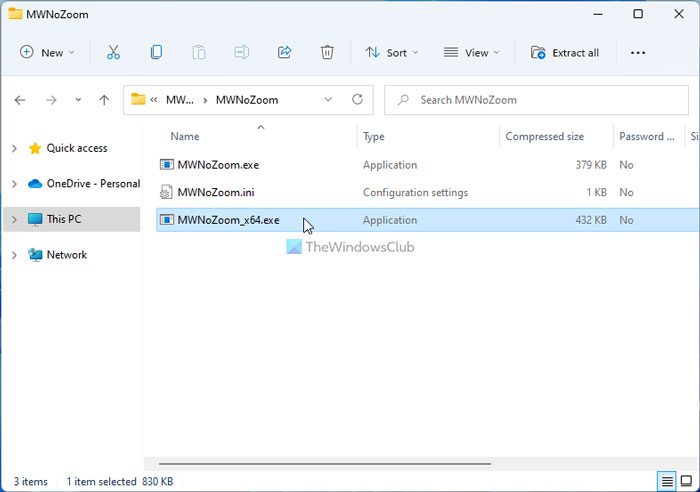Go back with the left arrow
This screenshot has width=700, height=492.
pyautogui.click(x=20, y=100)
